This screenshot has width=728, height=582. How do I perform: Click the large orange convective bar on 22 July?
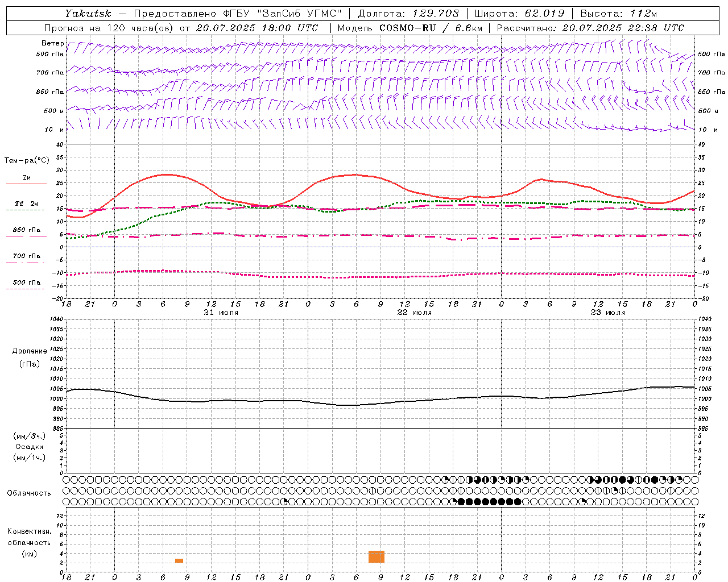click(x=377, y=557)
